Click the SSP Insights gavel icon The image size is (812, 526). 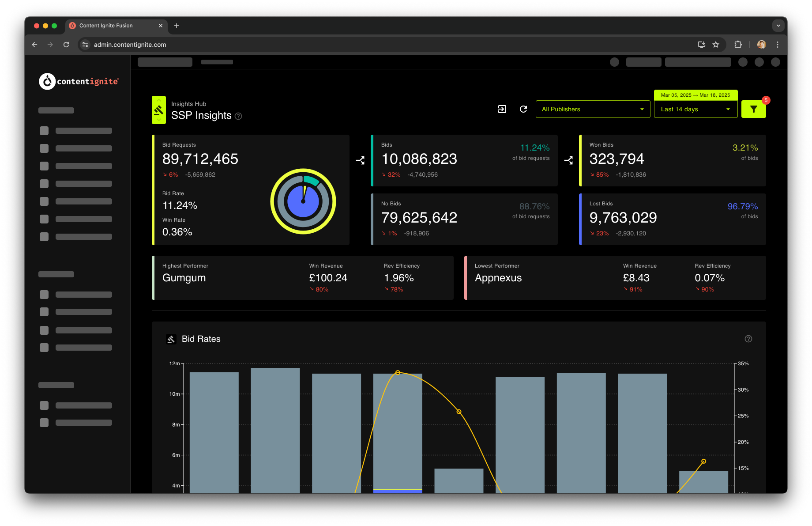point(159,110)
